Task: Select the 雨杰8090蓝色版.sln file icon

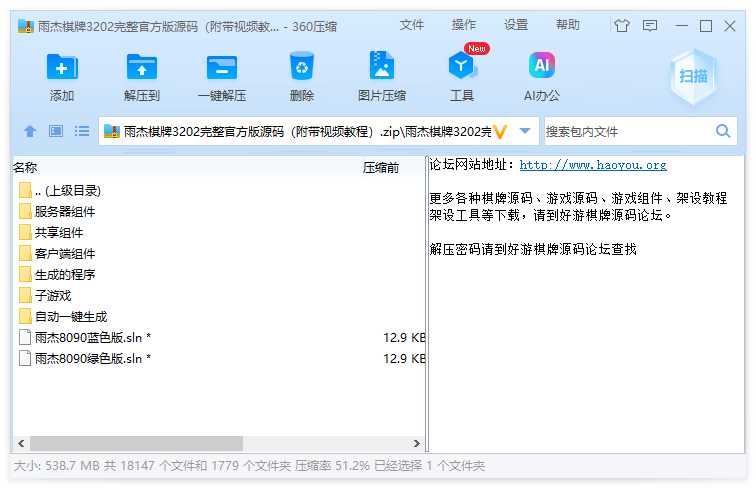Action: [25, 337]
